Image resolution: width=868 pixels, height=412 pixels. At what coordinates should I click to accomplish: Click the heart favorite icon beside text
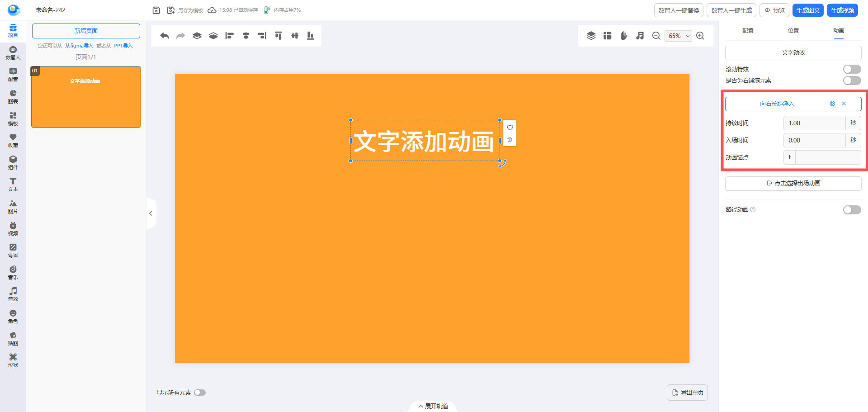[x=509, y=128]
